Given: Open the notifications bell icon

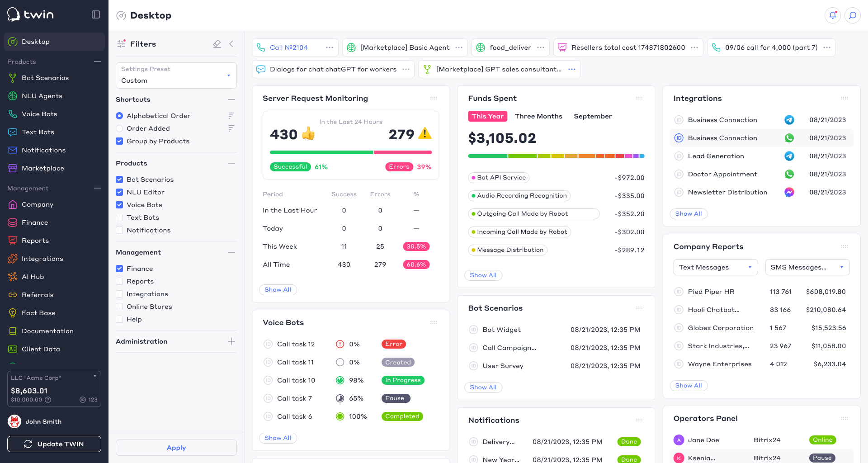Looking at the screenshot, I should 833,15.
